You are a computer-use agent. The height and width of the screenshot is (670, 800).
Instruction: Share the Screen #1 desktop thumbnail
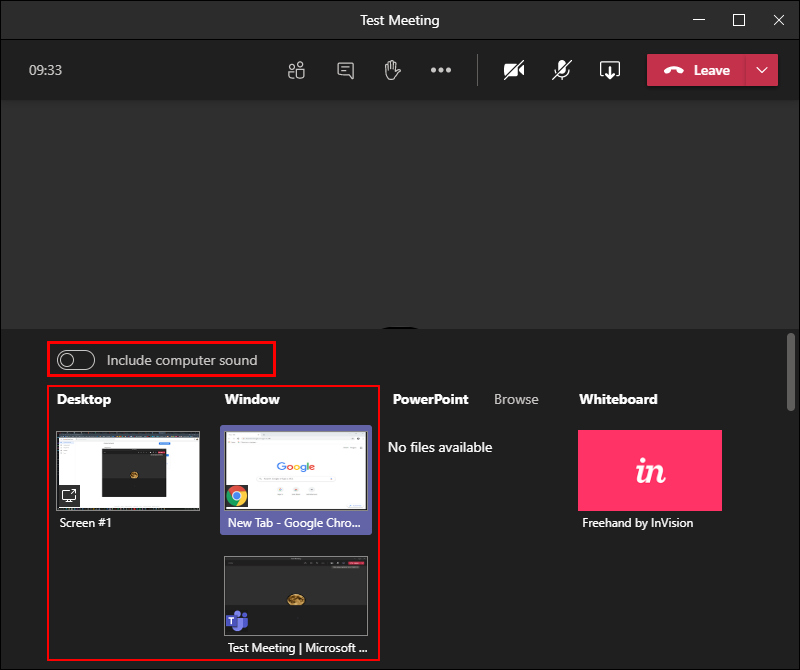pos(128,470)
